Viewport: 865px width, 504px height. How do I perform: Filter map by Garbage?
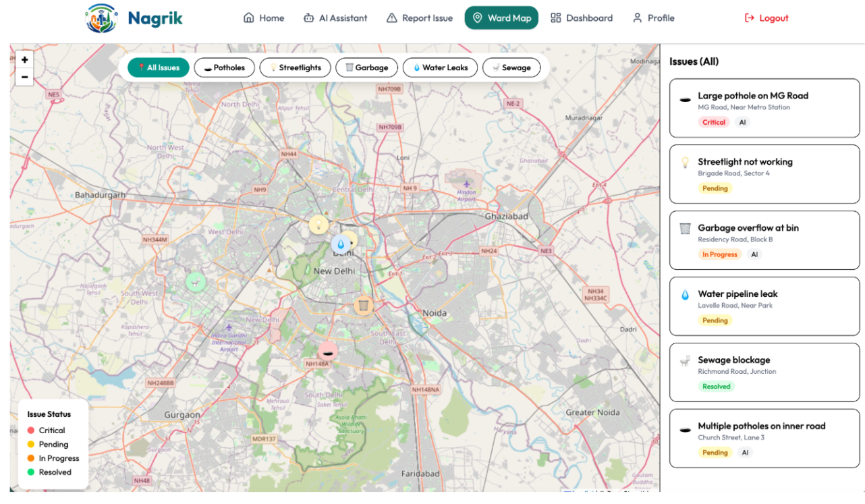(366, 67)
